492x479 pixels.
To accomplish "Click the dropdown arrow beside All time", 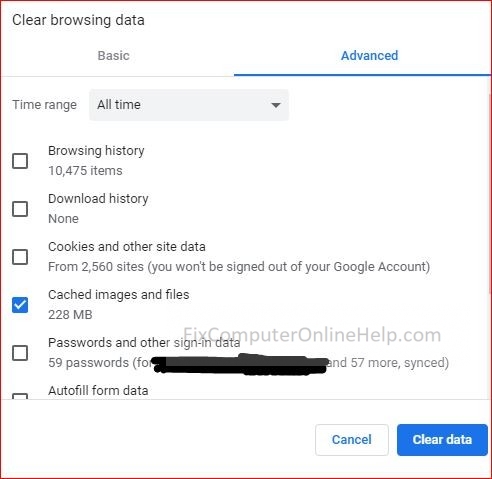I will pos(276,105).
